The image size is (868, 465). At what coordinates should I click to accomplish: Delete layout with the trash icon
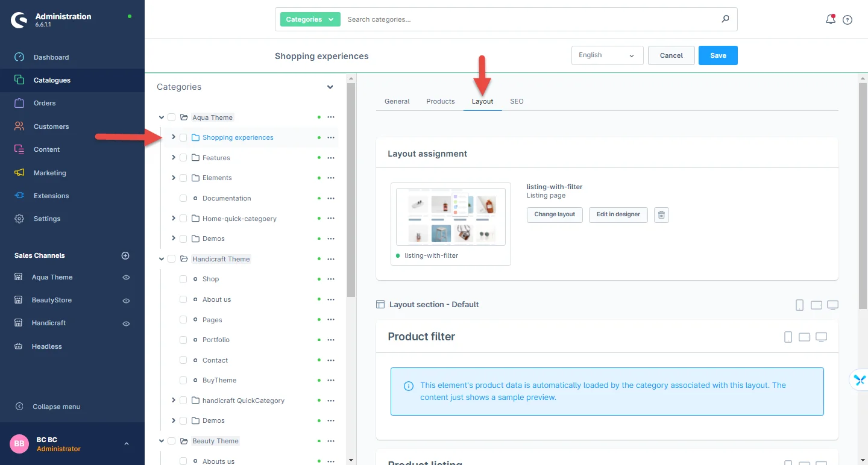pos(661,215)
